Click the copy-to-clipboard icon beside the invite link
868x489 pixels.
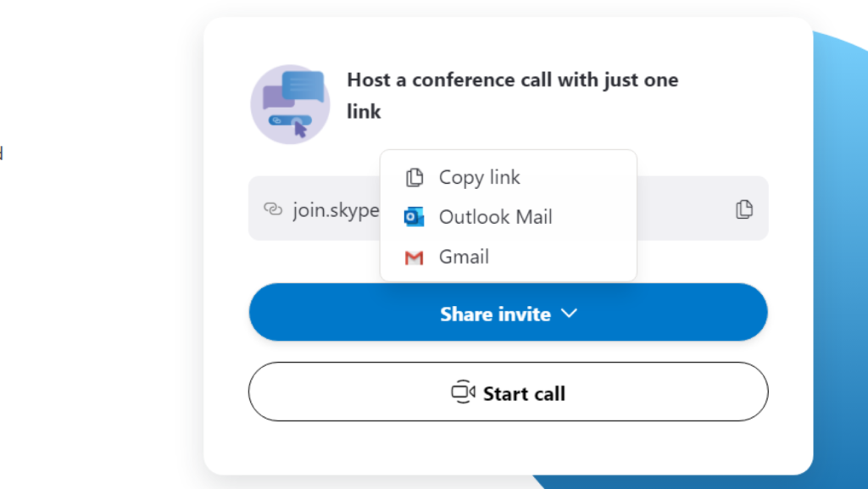(x=743, y=208)
